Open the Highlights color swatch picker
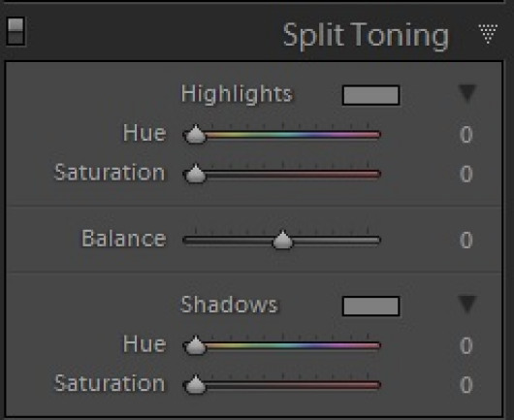This screenshot has width=514, height=420. coord(370,95)
